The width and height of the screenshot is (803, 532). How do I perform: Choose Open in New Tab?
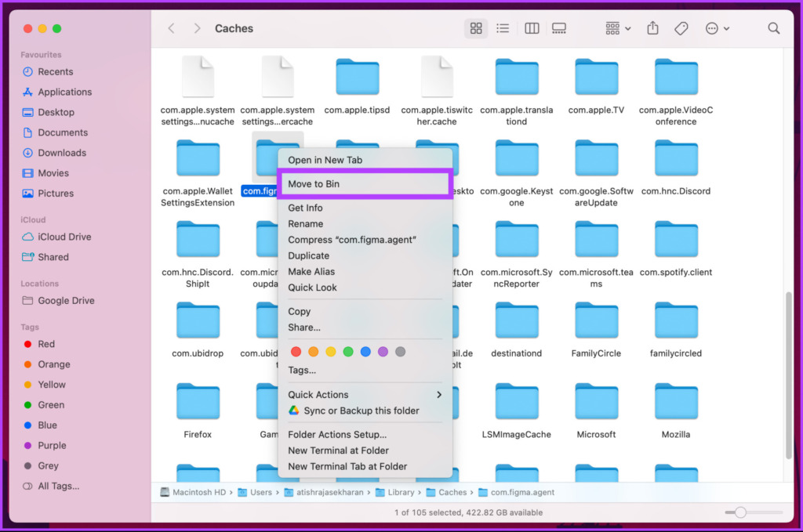(365, 160)
